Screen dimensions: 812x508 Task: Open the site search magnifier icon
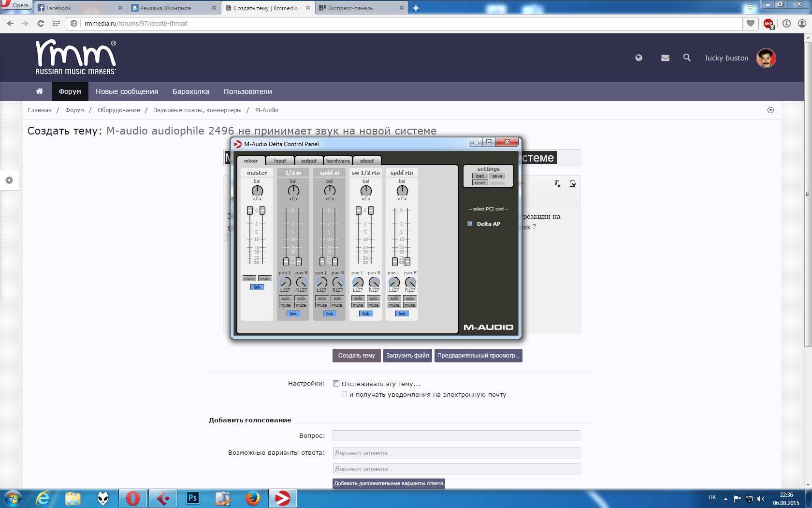pyautogui.click(x=687, y=58)
